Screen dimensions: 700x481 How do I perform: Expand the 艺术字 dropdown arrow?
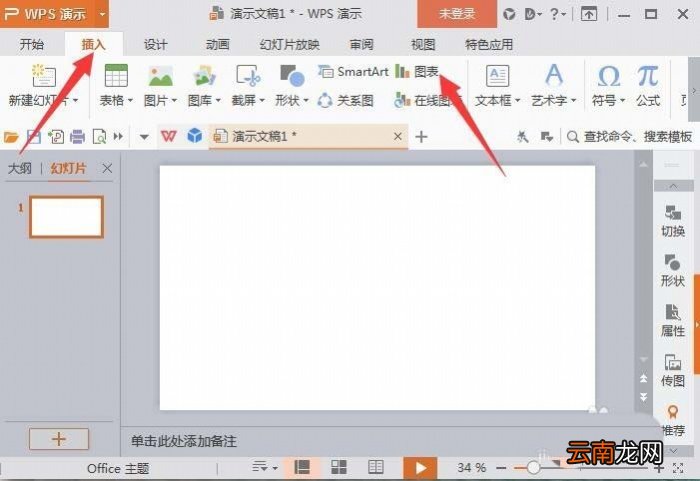point(574,100)
